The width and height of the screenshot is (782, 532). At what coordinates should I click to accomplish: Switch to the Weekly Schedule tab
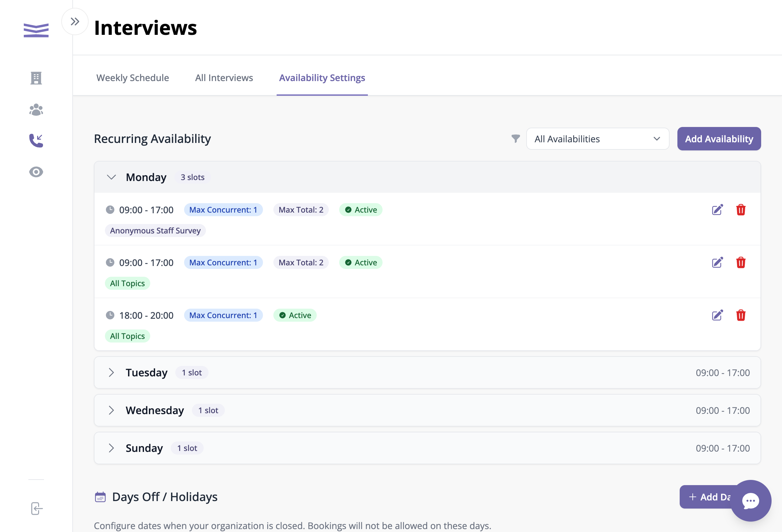coord(133,78)
